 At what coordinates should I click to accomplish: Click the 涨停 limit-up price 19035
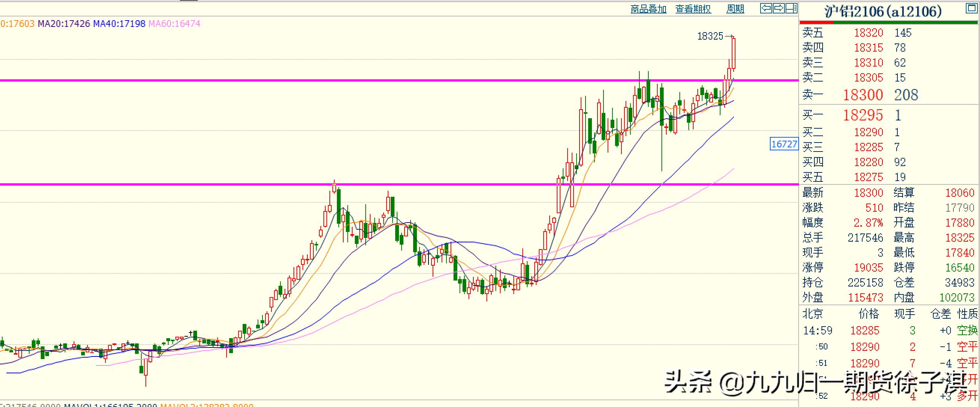[x=868, y=267]
